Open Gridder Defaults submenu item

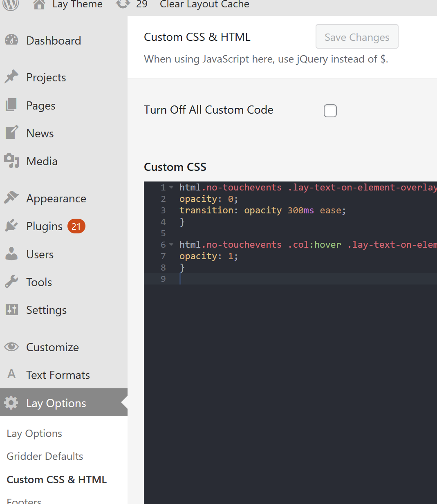point(45,456)
